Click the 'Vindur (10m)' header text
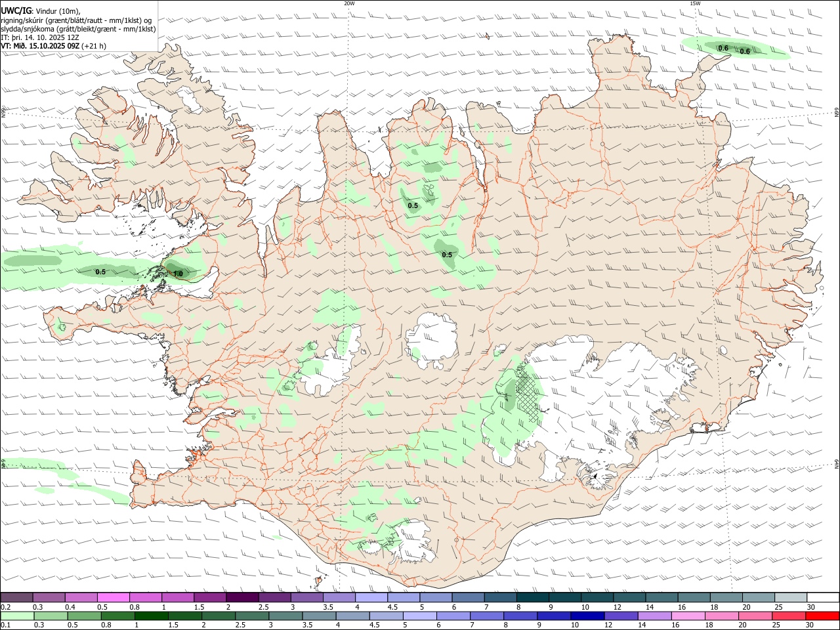 [x=57, y=11]
